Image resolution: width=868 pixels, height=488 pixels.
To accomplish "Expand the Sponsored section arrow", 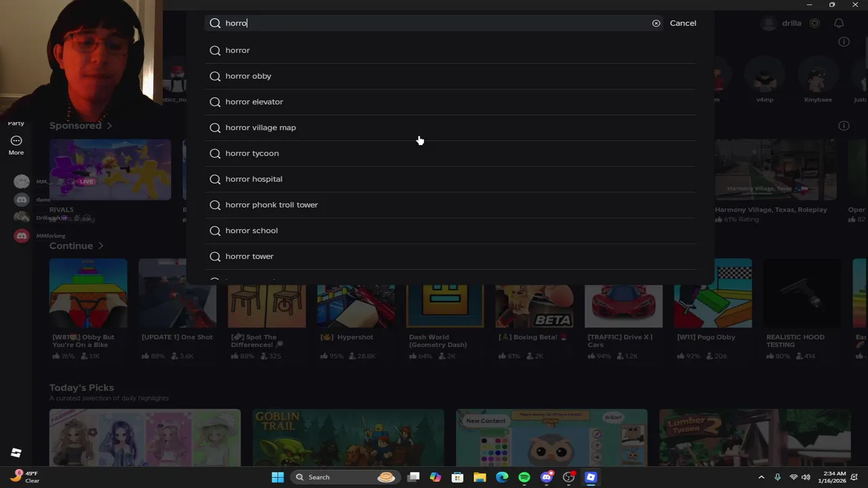I will (109, 125).
